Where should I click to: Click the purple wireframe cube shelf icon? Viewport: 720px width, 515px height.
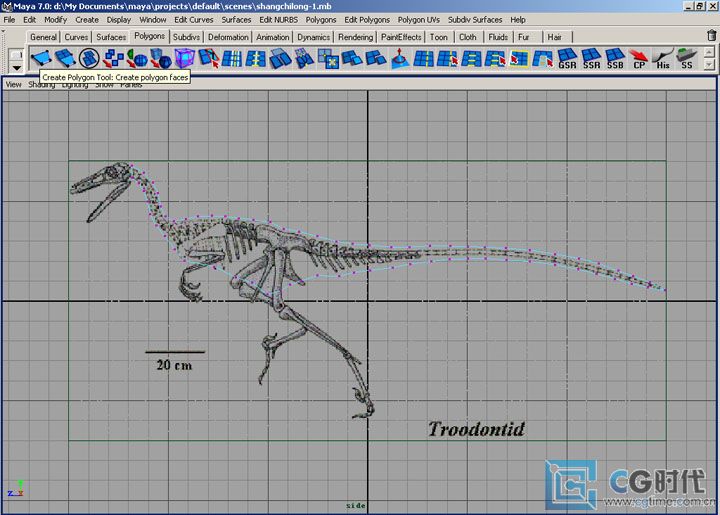tap(185, 58)
